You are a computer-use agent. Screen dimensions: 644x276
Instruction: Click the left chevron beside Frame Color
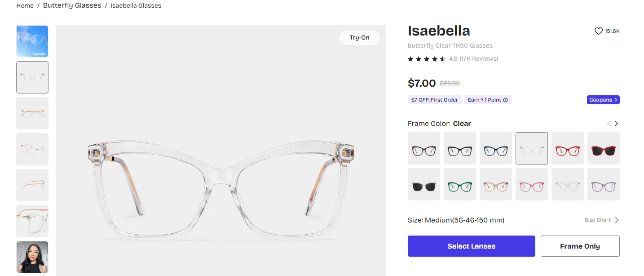tap(609, 123)
